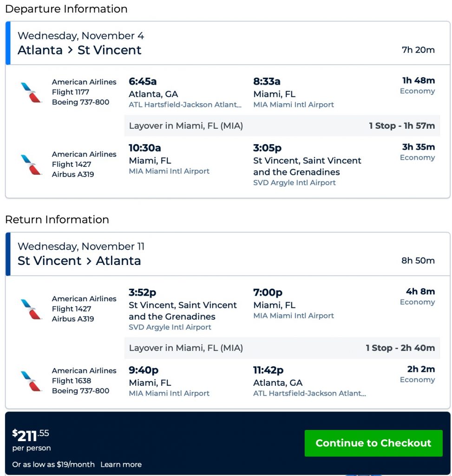Screen dimensions: 452x476
Task: Click the $211.55 per person price
Action: pyautogui.click(x=31, y=436)
